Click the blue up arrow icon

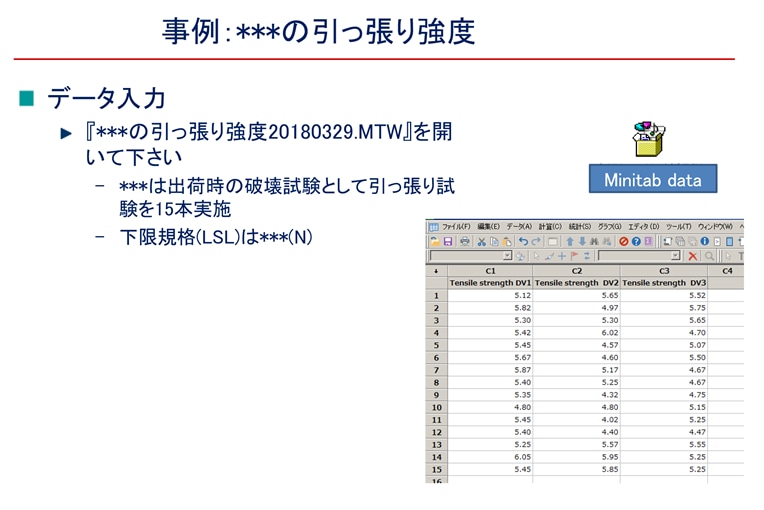click(x=570, y=242)
